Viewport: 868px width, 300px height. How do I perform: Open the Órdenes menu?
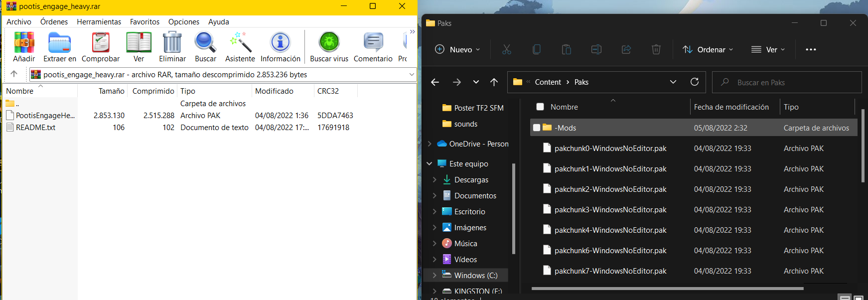coord(54,21)
